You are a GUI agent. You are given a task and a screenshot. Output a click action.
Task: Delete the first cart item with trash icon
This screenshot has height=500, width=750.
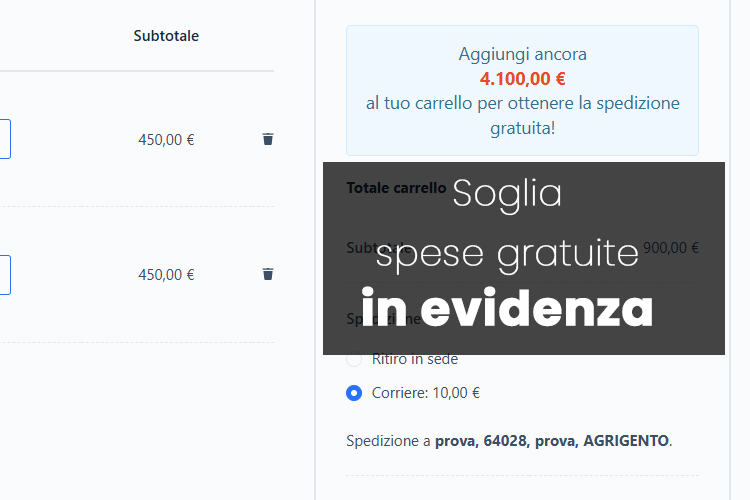pos(267,139)
